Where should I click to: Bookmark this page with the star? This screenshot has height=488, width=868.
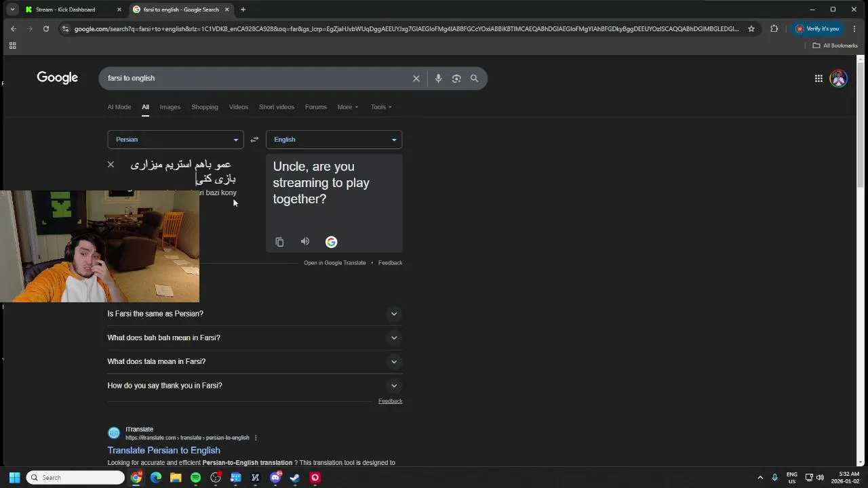coord(751,28)
